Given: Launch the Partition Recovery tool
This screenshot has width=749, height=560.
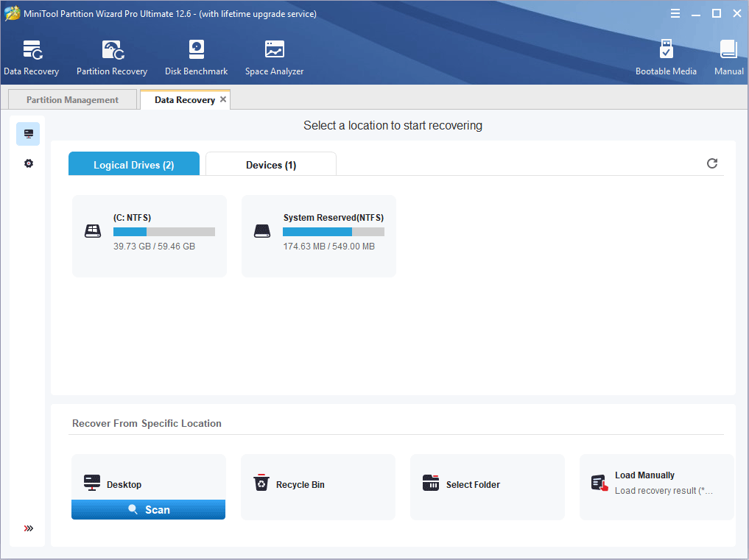Looking at the screenshot, I should point(111,57).
